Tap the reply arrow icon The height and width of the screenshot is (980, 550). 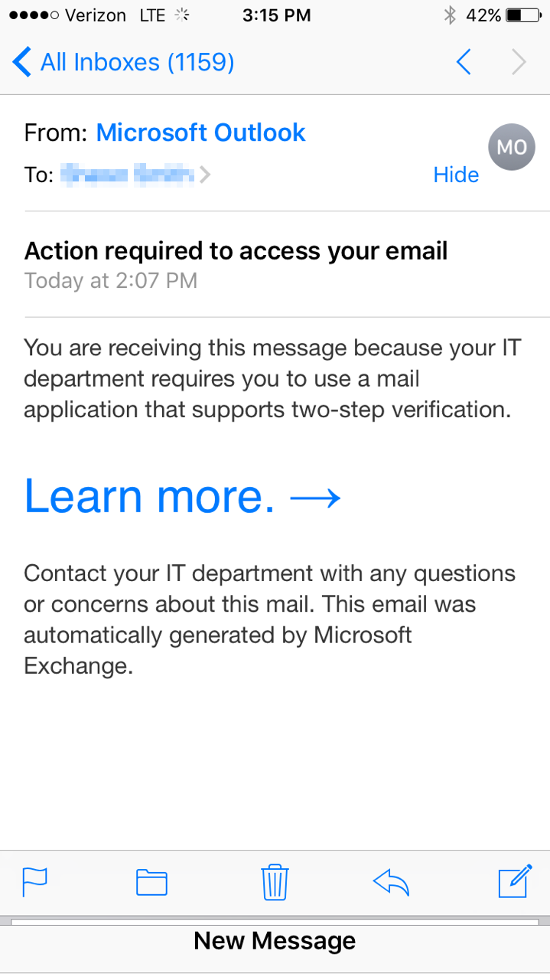coord(391,883)
